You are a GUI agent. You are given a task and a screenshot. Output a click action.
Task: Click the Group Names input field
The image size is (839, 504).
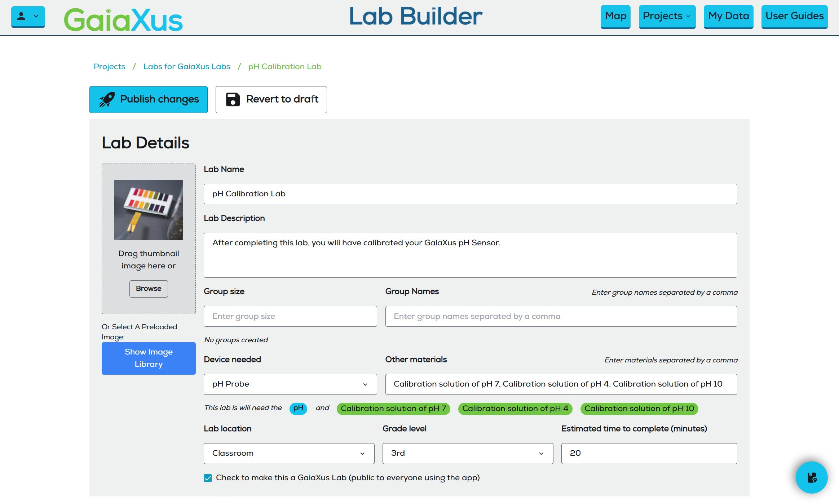(x=561, y=316)
